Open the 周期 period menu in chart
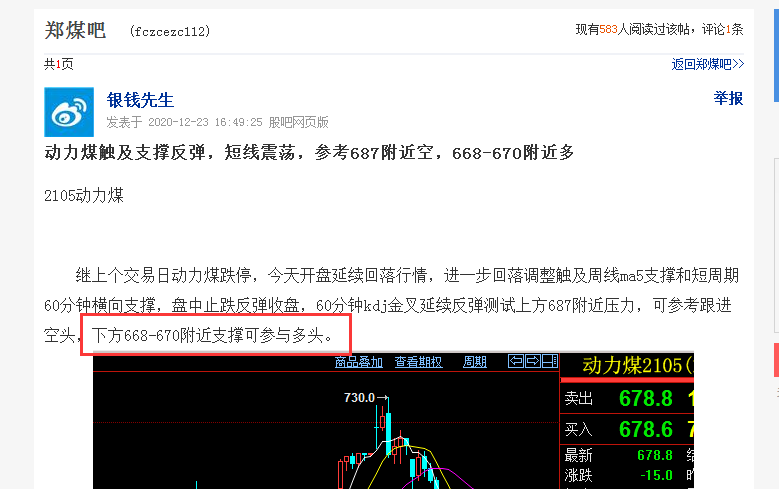This screenshot has width=779, height=489. tap(474, 362)
